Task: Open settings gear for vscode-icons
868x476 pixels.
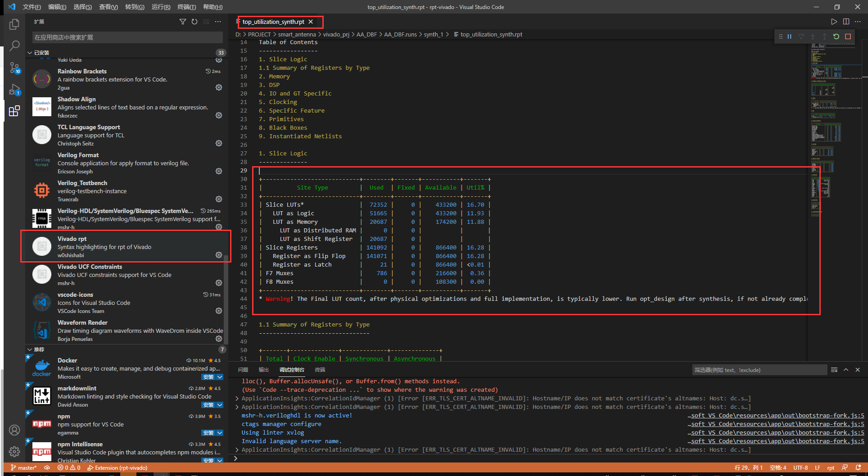Action: 219,311
